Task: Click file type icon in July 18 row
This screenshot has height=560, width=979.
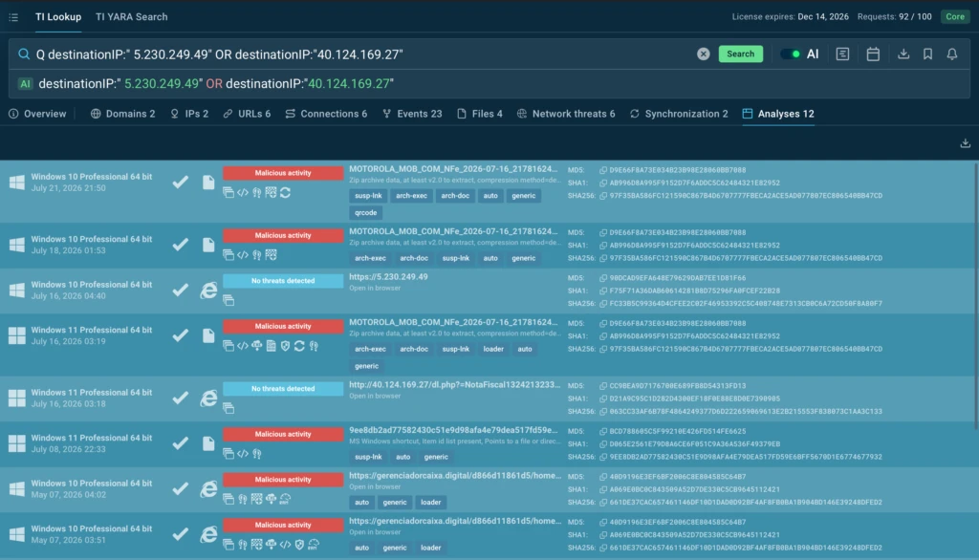Action: pyautogui.click(x=208, y=244)
